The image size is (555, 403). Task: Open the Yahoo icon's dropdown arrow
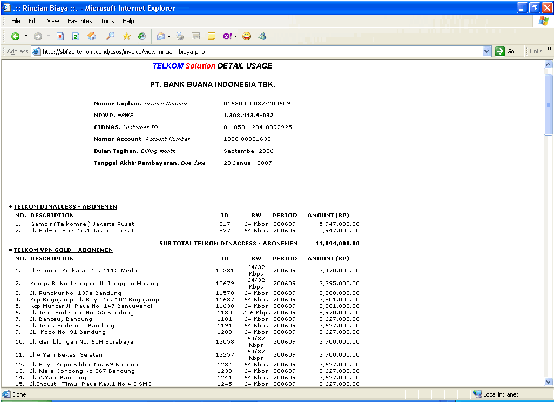click(x=235, y=36)
